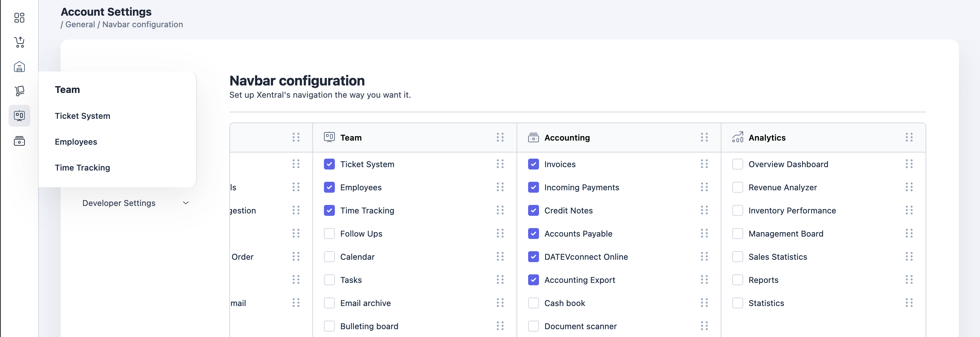The width and height of the screenshot is (980, 337).
Task: Disable the DATEVconnect Online checkbox
Action: [x=533, y=257]
